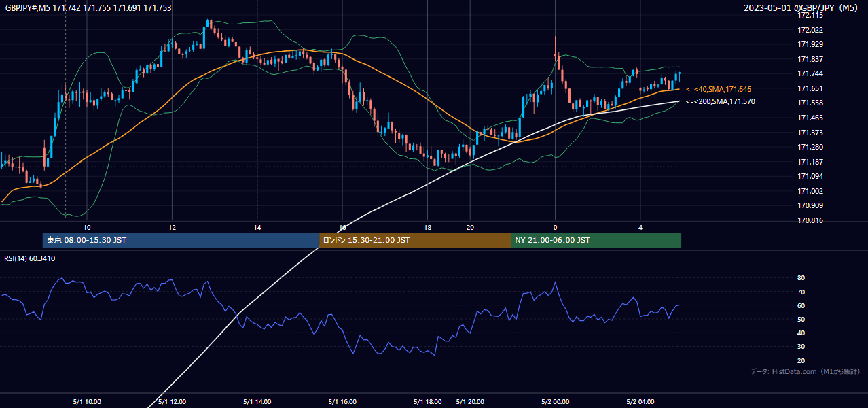
Task: Click the 5/1 16:00 time axis label
Action: tap(342, 401)
